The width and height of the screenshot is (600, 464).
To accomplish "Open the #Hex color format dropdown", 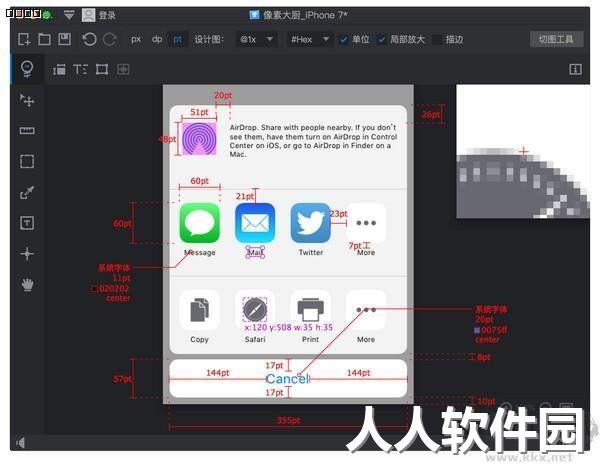I will [x=310, y=39].
